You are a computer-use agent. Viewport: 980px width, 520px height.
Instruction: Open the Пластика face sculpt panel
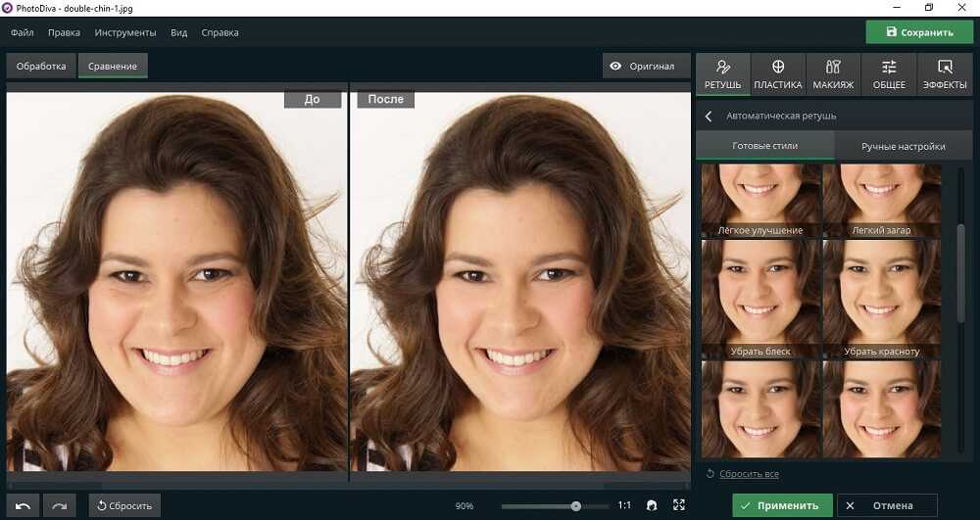click(778, 74)
